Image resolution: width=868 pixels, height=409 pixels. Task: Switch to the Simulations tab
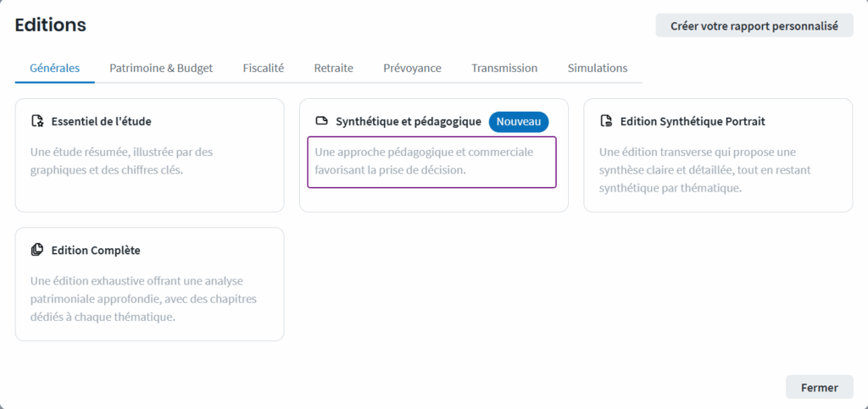click(598, 69)
